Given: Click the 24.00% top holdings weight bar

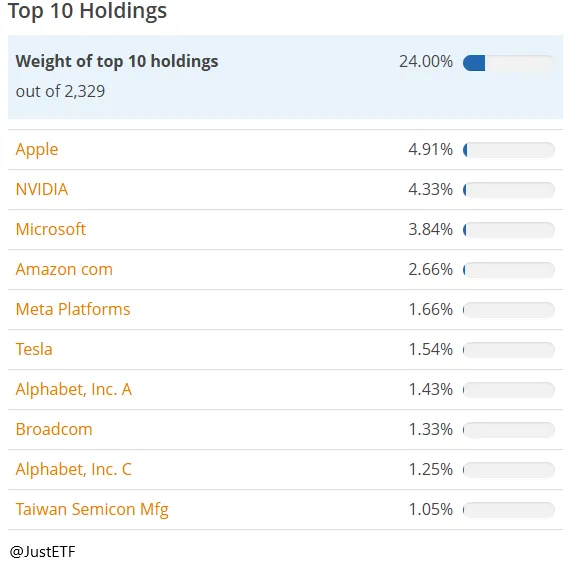Looking at the screenshot, I should 509,63.
